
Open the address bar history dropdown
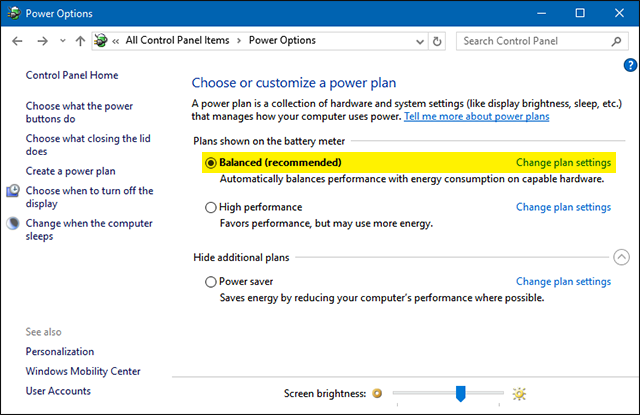tap(418, 41)
